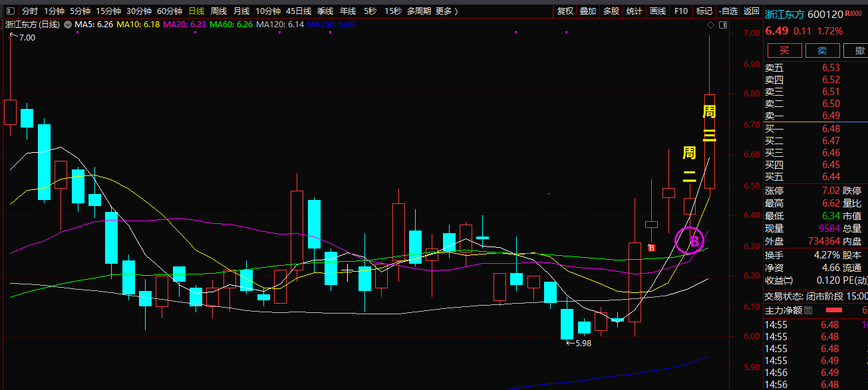
Task: Click the 卖一 price 6.49
Action: [x=831, y=116]
